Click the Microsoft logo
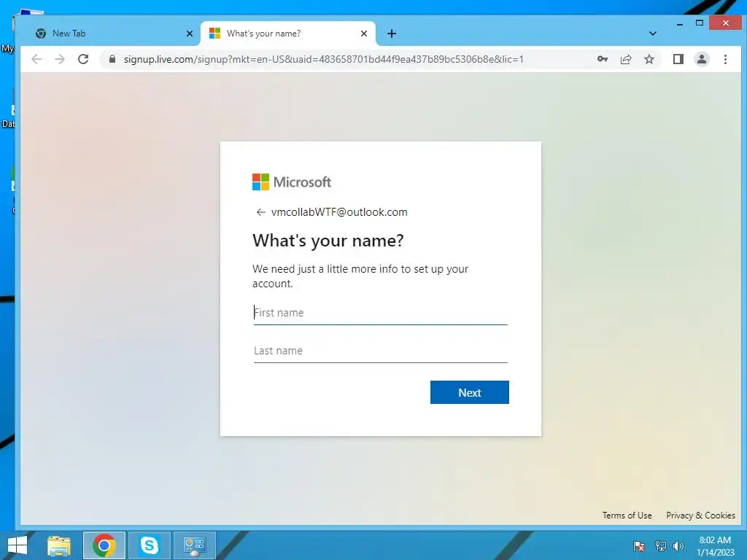 [292, 182]
